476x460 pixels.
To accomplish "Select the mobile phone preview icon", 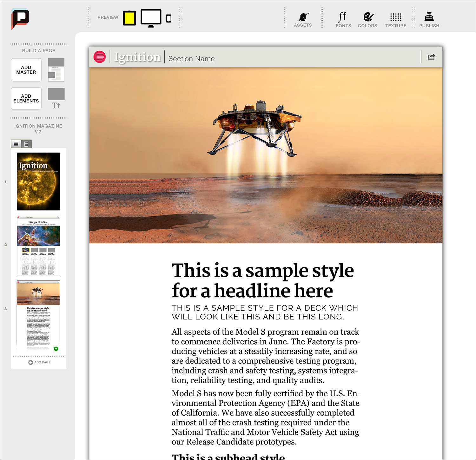I will 169,18.
